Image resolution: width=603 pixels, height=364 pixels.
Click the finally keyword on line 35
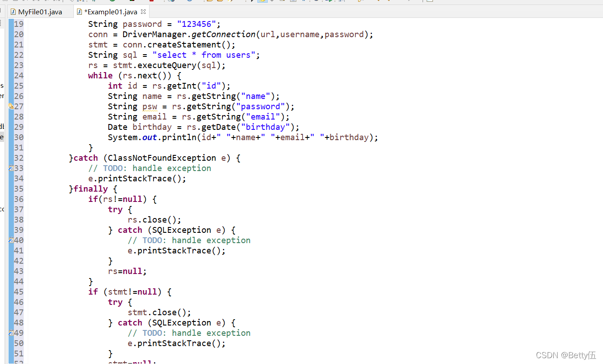tap(90, 189)
